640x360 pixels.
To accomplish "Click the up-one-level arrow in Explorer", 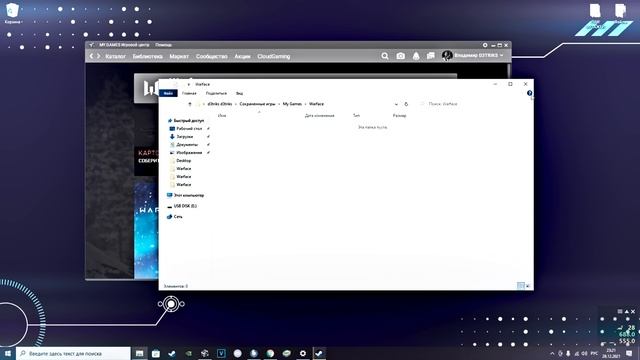I will click(190, 104).
